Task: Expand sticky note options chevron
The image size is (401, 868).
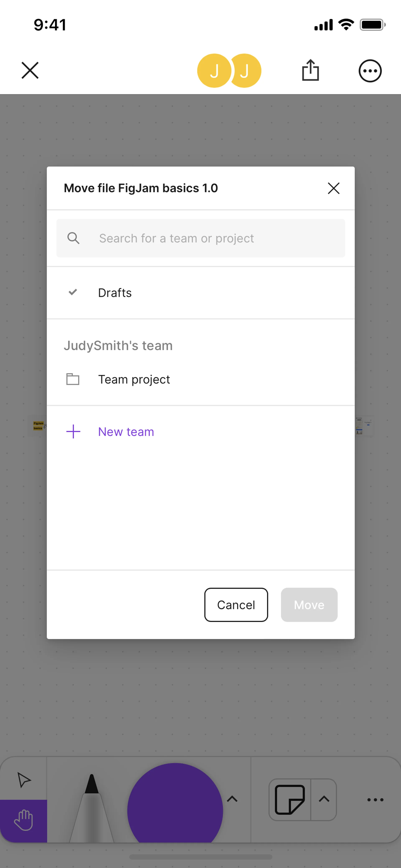Action: click(324, 799)
